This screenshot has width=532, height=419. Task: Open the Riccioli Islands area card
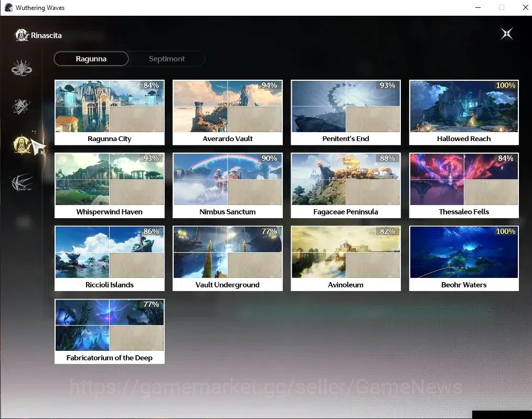[110, 259]
